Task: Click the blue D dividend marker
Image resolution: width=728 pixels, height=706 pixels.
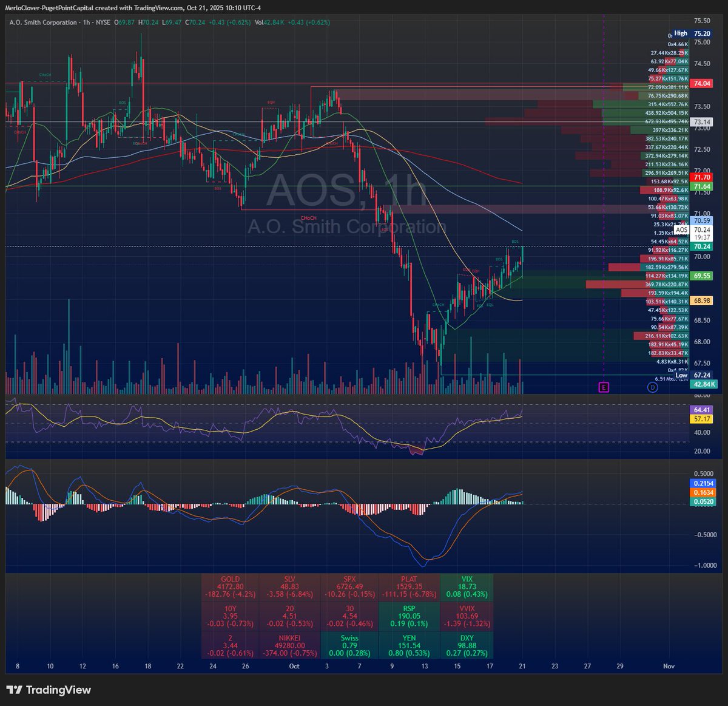Action: [x=652, y=387]
